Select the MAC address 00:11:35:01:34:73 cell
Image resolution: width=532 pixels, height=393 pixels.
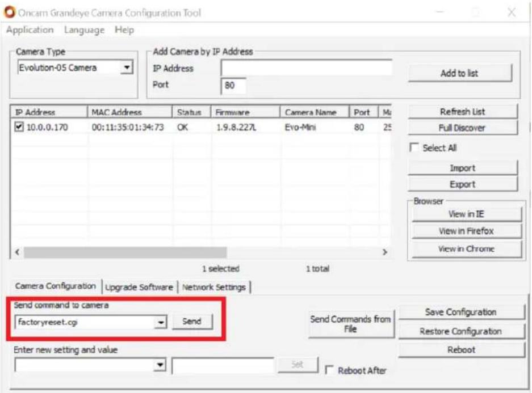click(x=128, y=128)
